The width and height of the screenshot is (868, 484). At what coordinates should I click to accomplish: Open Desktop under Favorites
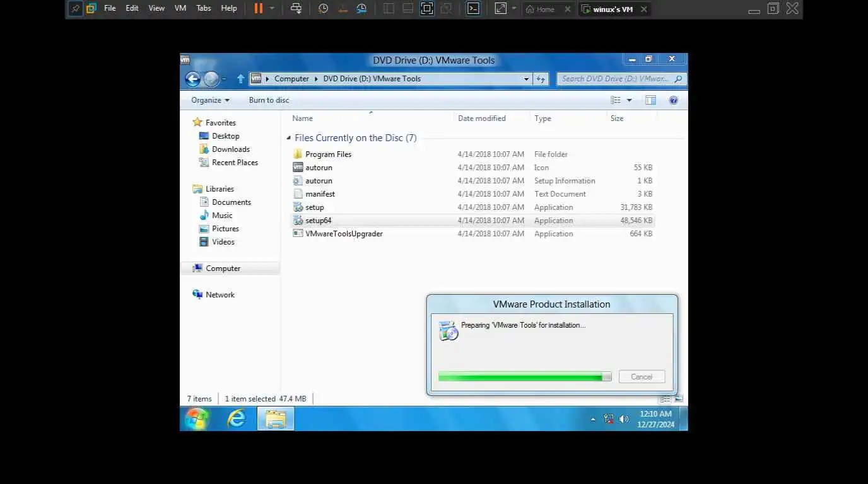click(x=219, y=136)
